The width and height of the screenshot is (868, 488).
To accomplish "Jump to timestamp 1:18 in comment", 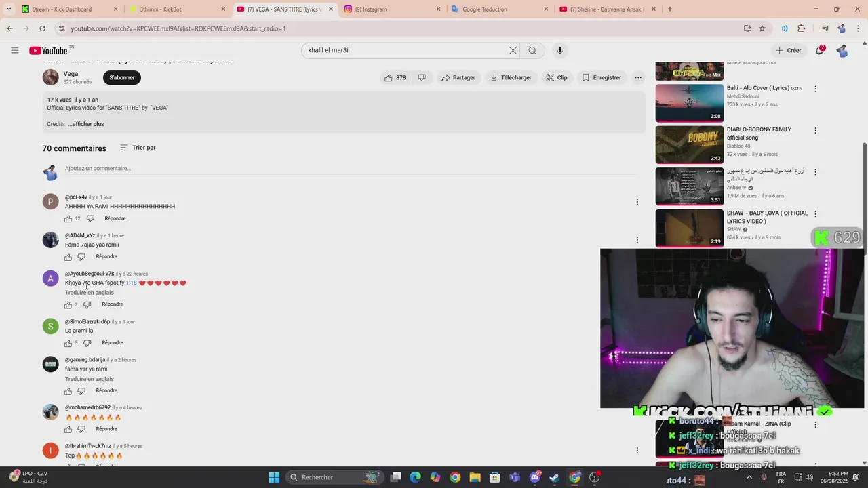I will [x=131, y=283].
